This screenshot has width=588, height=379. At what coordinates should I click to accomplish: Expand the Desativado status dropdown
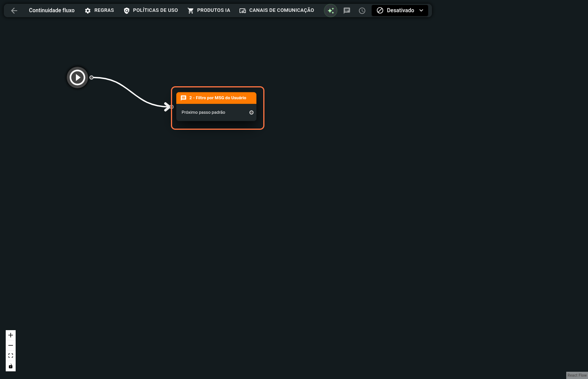tap(400, 11)
